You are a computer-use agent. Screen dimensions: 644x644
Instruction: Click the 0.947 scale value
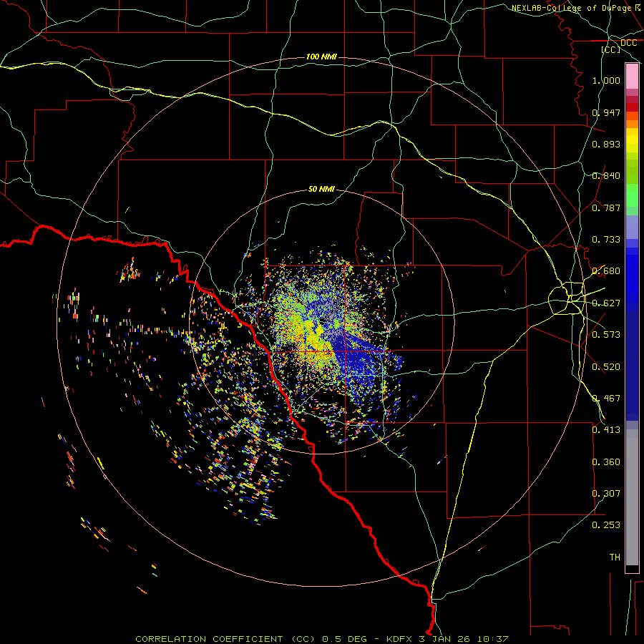tap(606, 112)
